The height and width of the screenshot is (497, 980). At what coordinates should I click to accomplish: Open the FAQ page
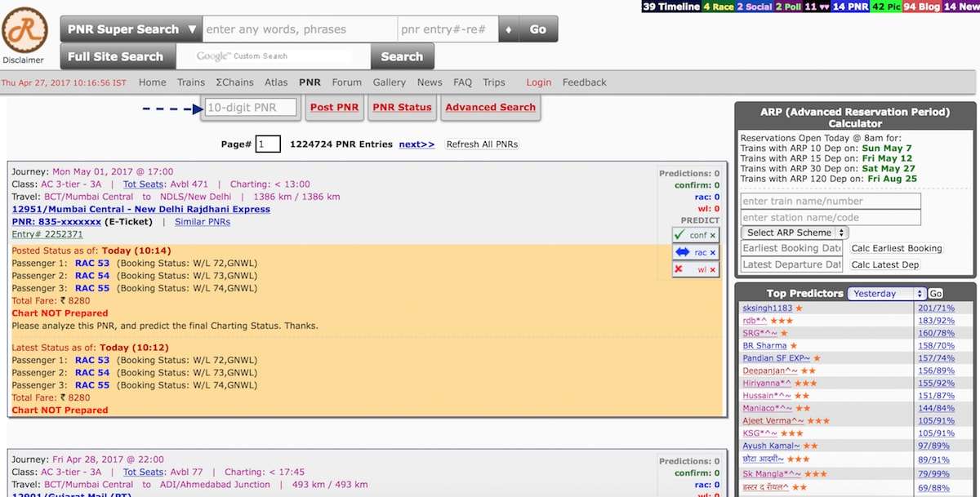coord(463,82)
